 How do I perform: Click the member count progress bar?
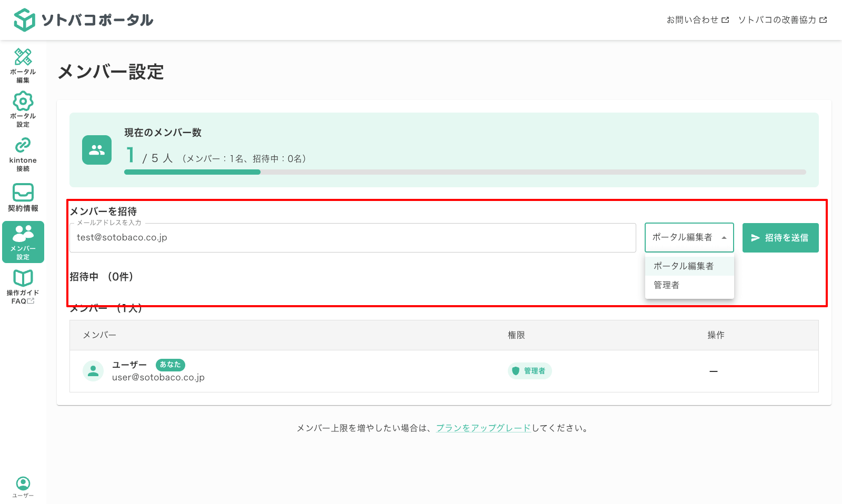point(465,172)
